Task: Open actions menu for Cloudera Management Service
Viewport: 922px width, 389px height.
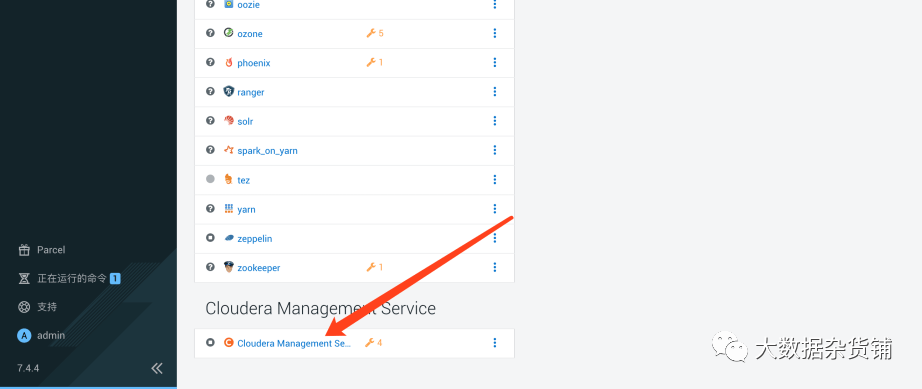Action: (x=495, y=343)
